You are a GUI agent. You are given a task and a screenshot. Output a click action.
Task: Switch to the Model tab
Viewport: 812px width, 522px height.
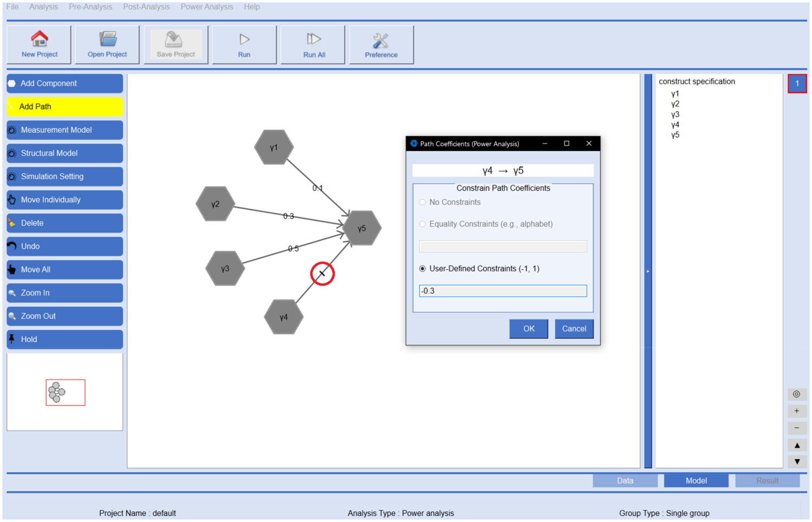pos(696,480)
